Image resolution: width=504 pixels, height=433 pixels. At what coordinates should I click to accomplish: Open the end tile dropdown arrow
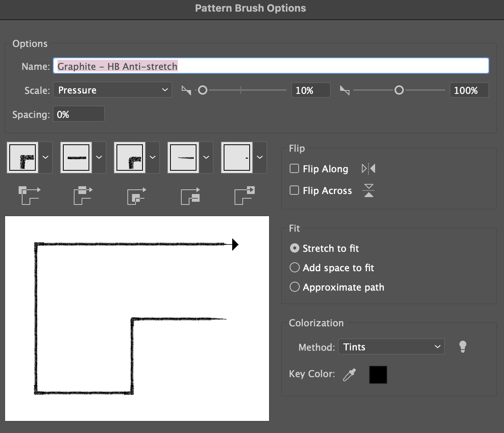point(260,158)
